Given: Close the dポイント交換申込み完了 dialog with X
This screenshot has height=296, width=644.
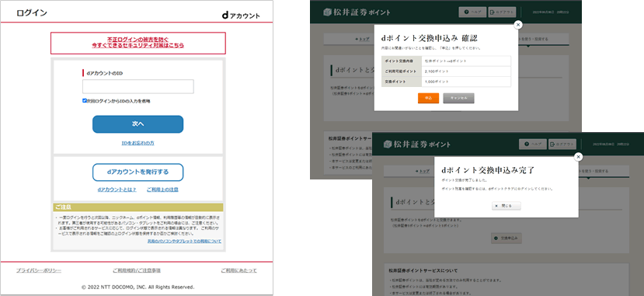Looking at the screenshot, I should point(578,157).
